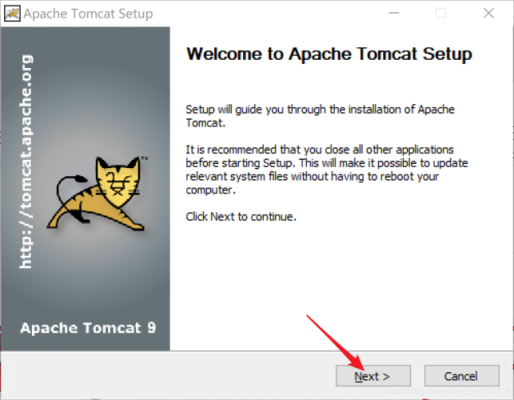Click the disabled maximize window button
The height and width of the screenshot is (400, 514).
click(441, 13)
